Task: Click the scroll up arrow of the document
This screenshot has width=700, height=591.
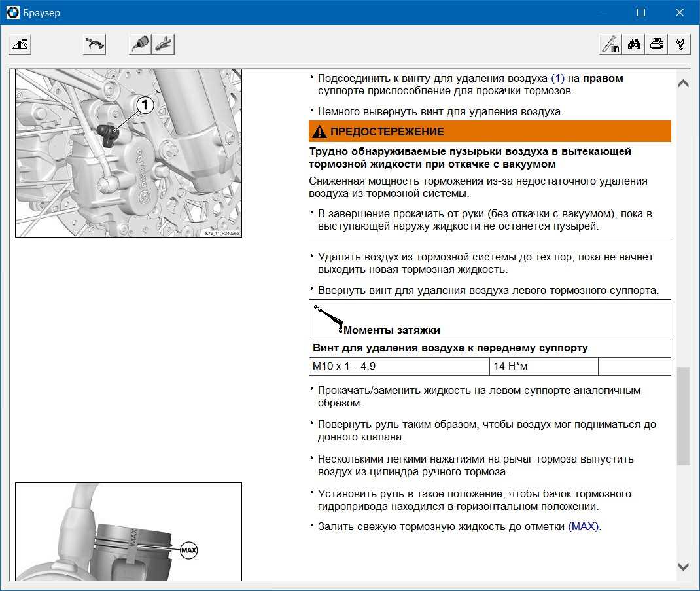Action: tap(683, 84)
